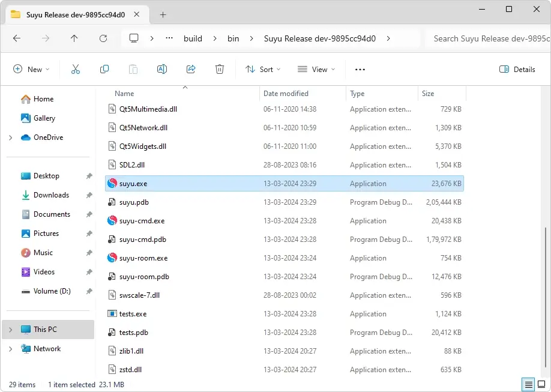This screenshot has height=392, width=551.
Task: Open the Sort dropdown menu
Action: 263,70
